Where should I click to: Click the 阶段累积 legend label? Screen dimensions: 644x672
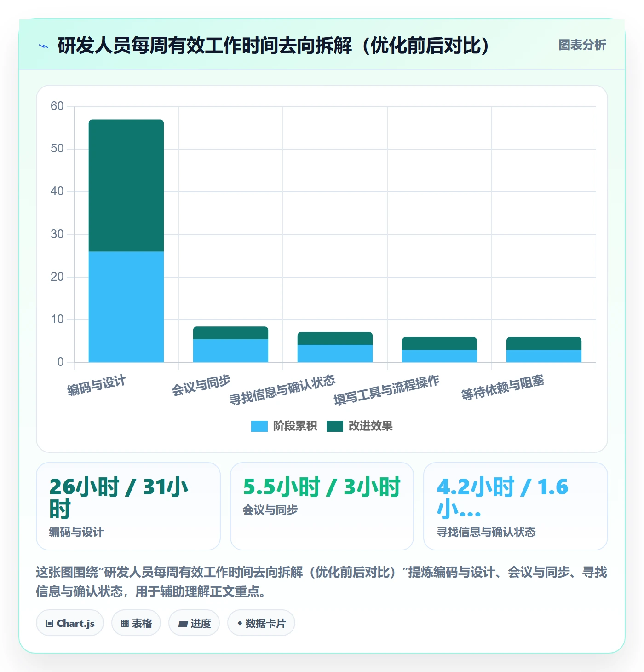(295, 426)
